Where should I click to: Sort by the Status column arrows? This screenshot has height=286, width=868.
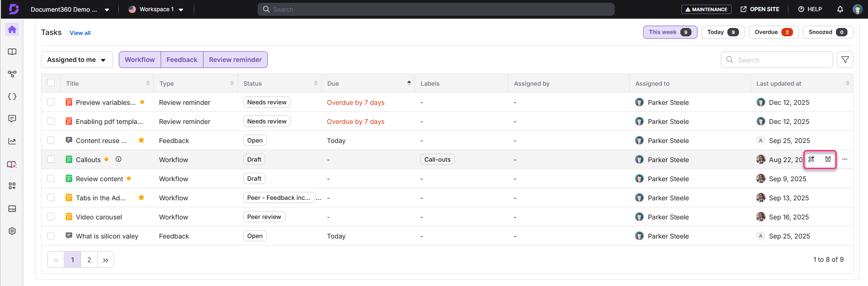316,83
